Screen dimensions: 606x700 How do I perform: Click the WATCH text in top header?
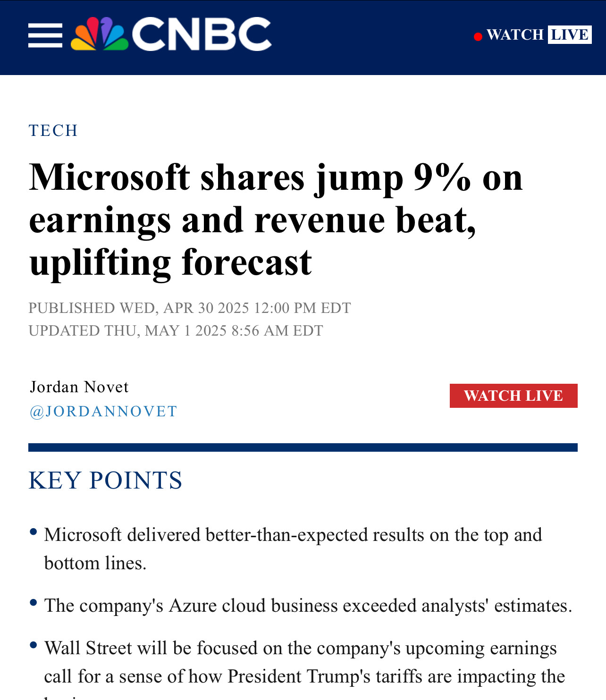515,34
